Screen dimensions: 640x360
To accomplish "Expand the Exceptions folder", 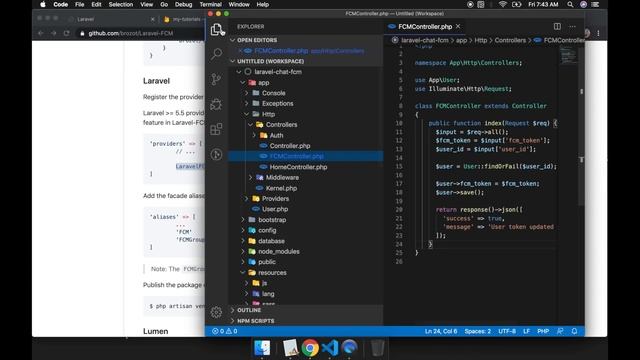I will pyautogui.click(x=247, y=104).
